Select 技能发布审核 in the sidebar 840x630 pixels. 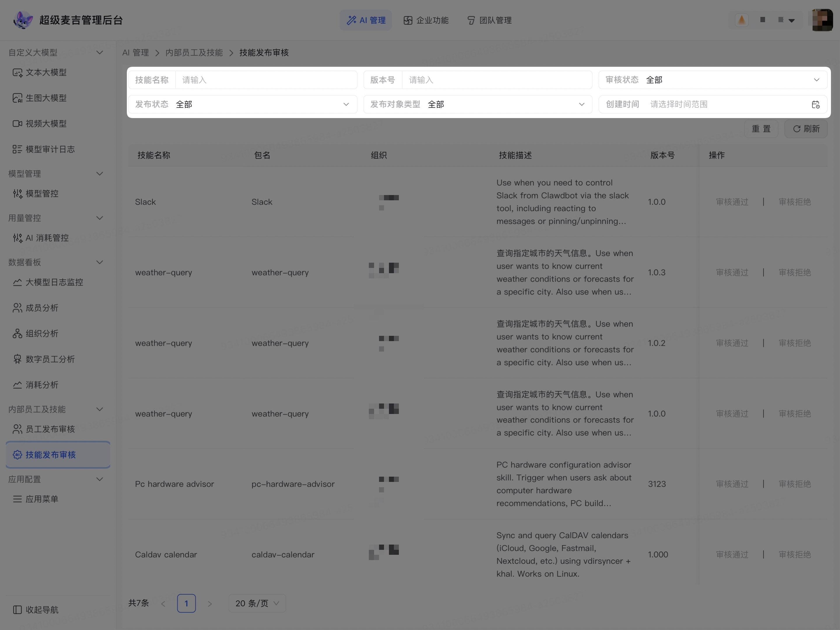(x=58, y=454)
